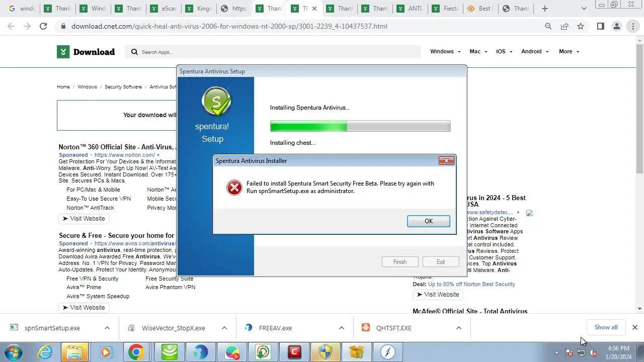Screen dimensions: 644x362
Task: Reload the CNET page
Action: tap(43, 26)
